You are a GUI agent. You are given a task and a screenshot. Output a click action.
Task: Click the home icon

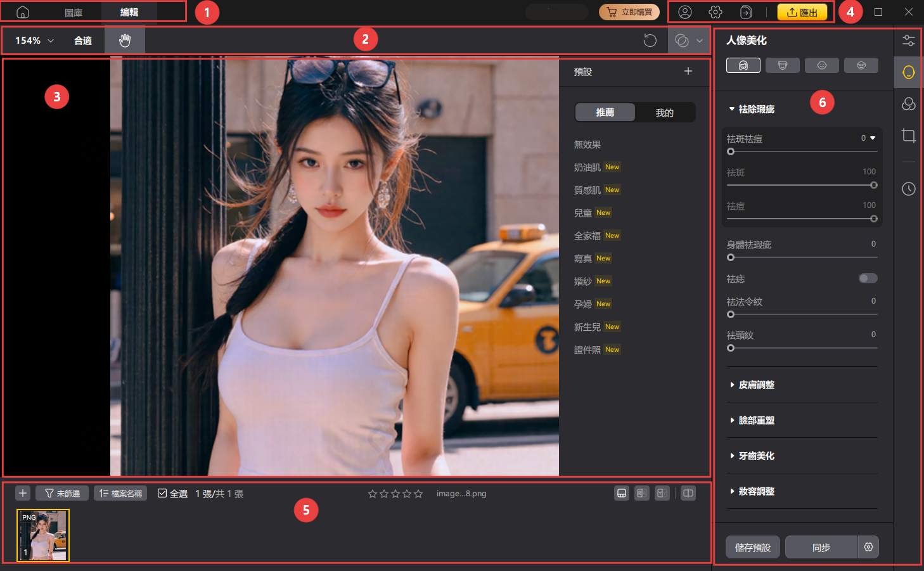pyautogui.click(x=23, y=12)
